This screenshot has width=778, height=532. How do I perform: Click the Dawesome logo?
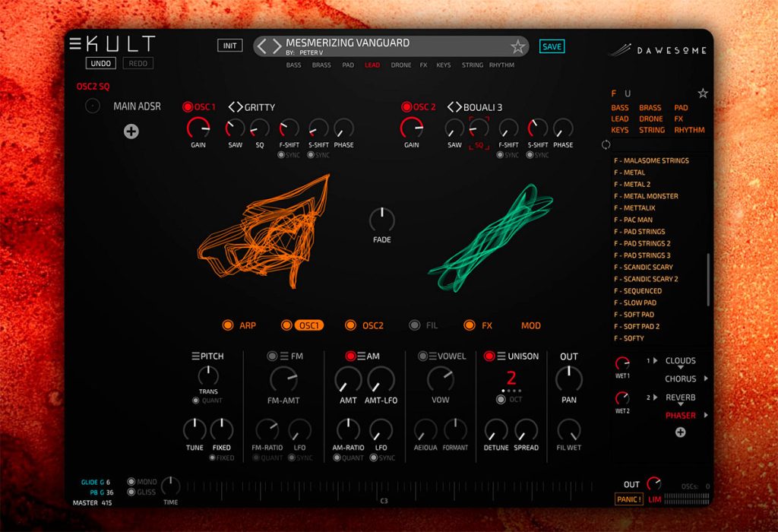tap(657, 49)
